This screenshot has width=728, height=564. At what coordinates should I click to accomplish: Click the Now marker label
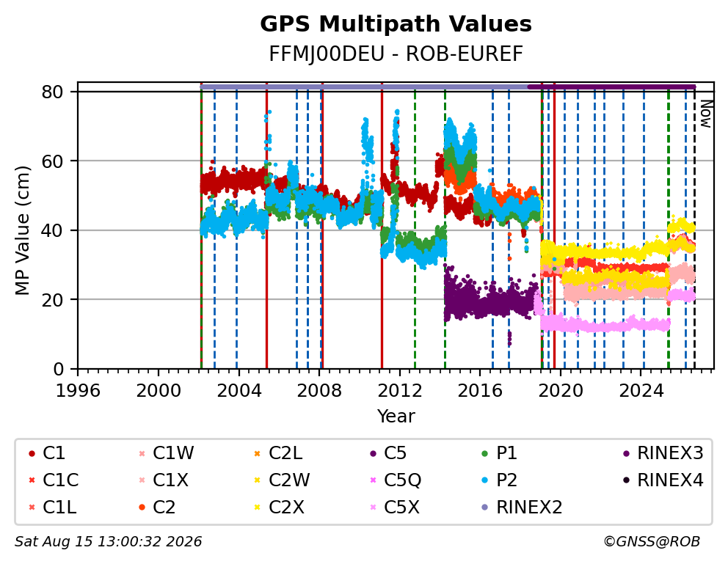coord(706,114)
